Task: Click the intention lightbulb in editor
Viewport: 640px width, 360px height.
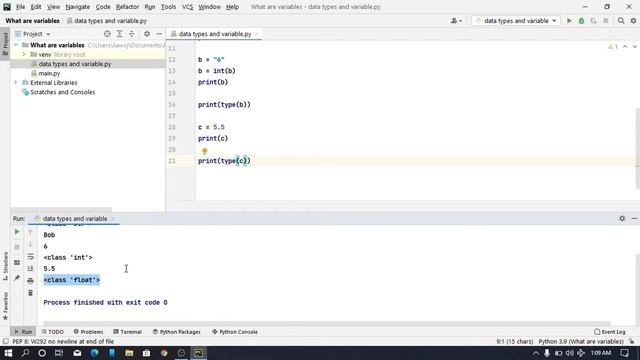Action: coord(204,151)
